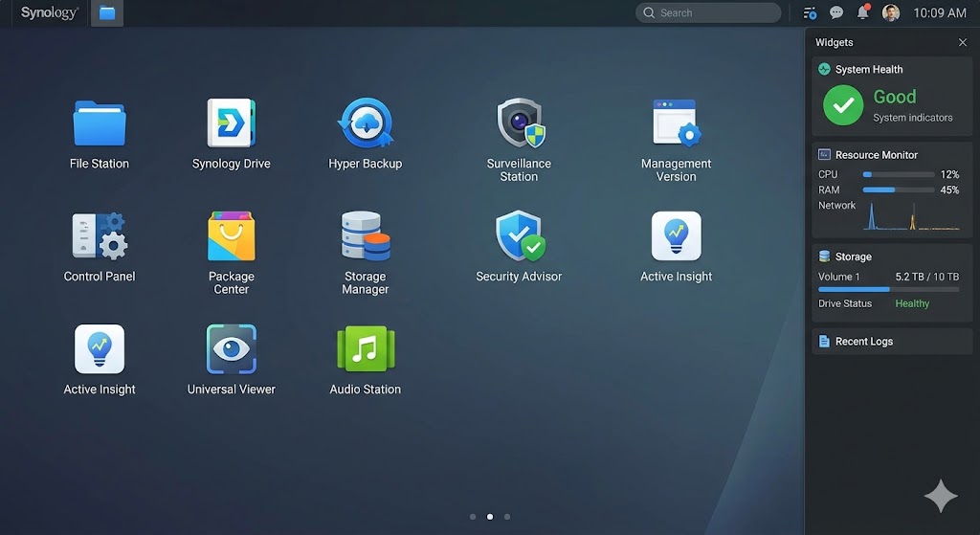Viewport: 980px width, 535px height.
Task: Click the Storage widget icon
Action: 824,256
